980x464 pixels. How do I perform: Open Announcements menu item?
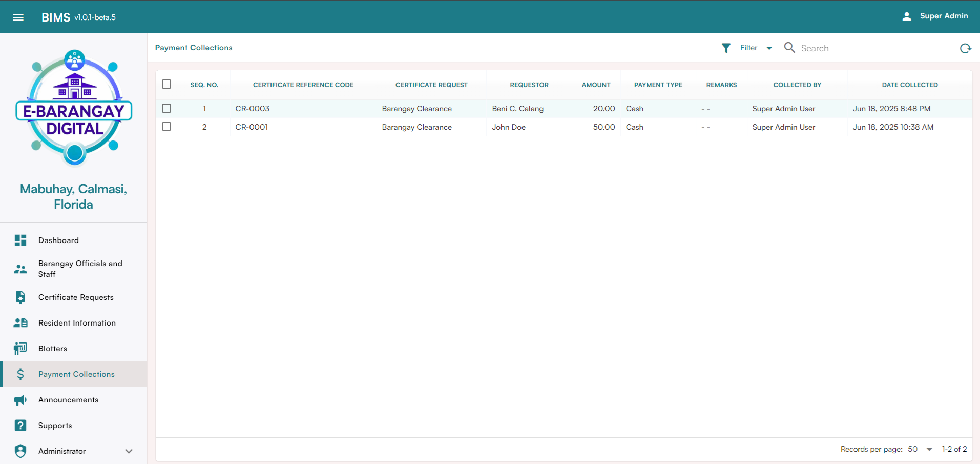tap(74, 400)
